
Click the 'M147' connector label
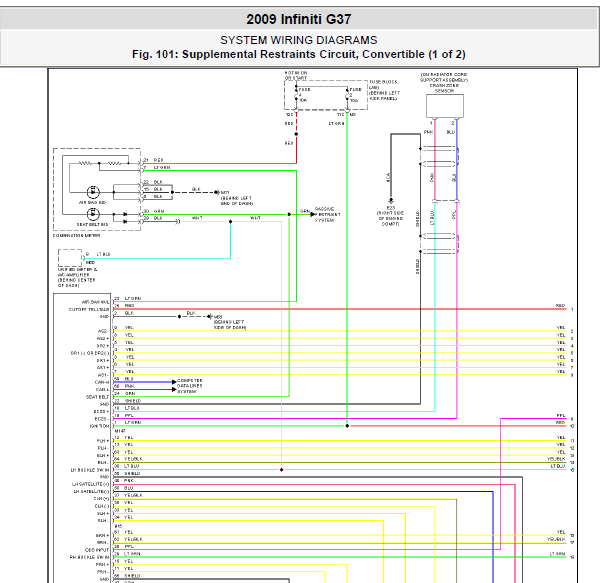(x=120, y=431)
